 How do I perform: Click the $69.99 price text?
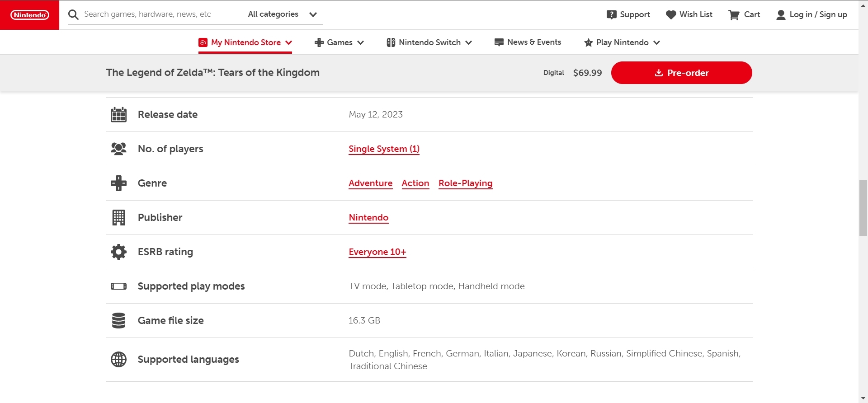pyautogui.click(x=587, y=73)
